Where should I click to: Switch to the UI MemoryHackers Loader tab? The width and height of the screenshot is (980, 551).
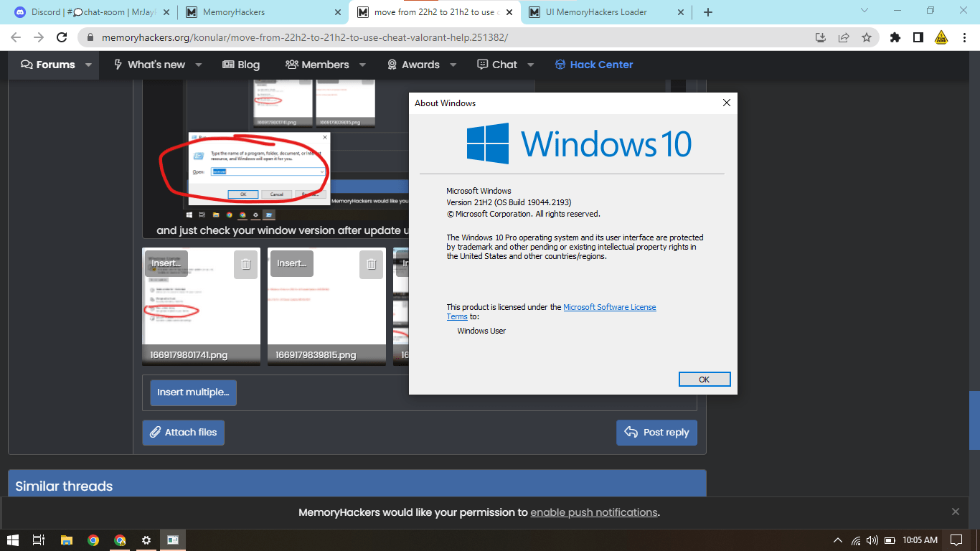tap(606, 12)
